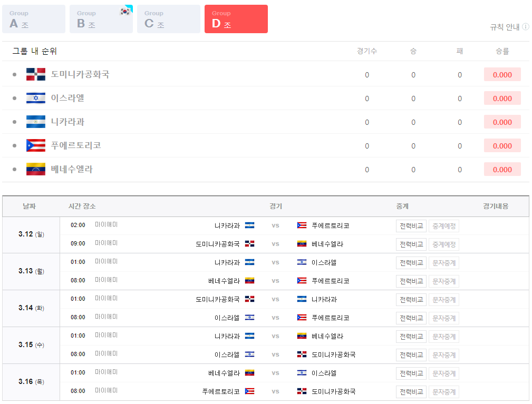Viewport: 532px width, 404px height.
Task: Click 전력비교 for 도미니카공화국 vs 베네수엘라
Action: coord(411,244)
